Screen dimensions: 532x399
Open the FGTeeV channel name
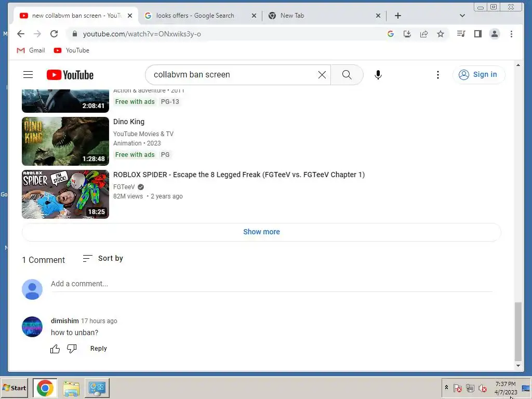pos(124,187)
